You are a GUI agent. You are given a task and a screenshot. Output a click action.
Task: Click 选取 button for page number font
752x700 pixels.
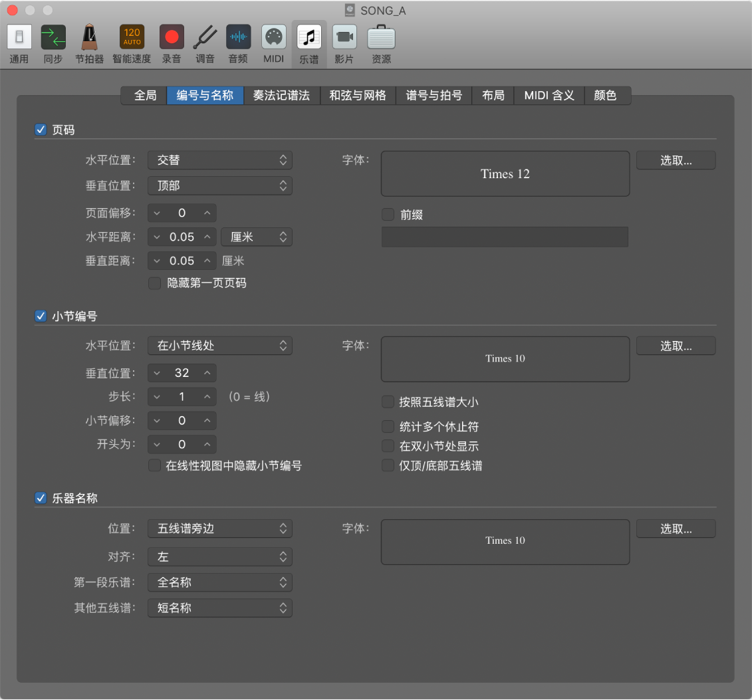click(676, 160)
